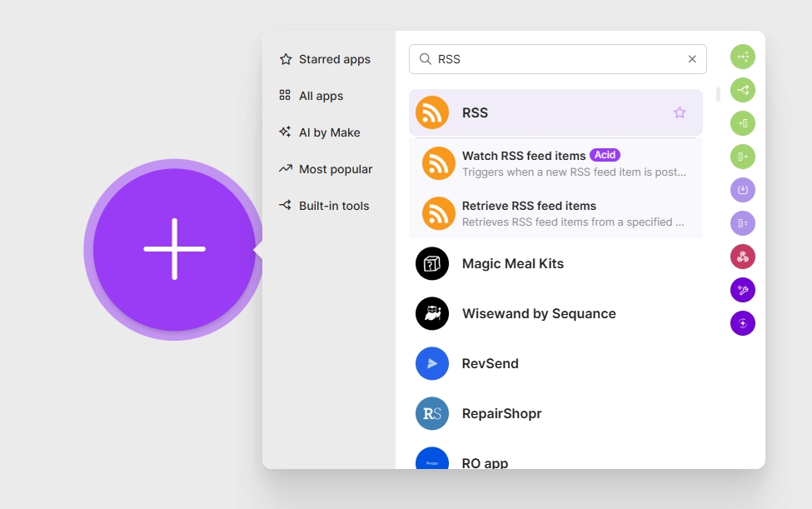Select the RSS app row
The width and height of the screenshot is (812, 509).
point(555,112)
